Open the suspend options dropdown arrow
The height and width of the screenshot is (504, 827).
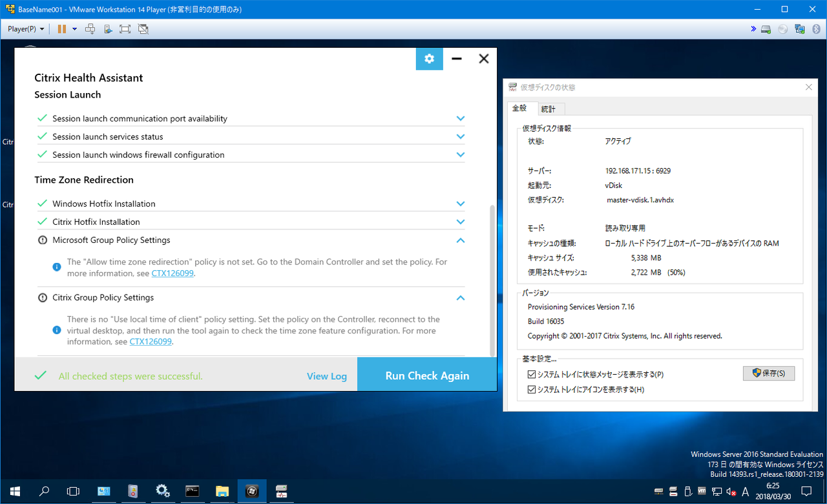point(74,28)
